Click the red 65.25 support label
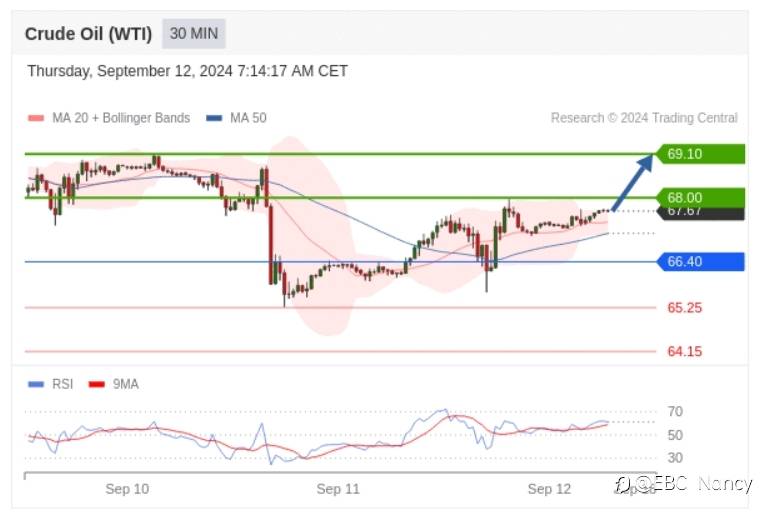Viewport: 762px width, 517px height. (x=684, y=308)
